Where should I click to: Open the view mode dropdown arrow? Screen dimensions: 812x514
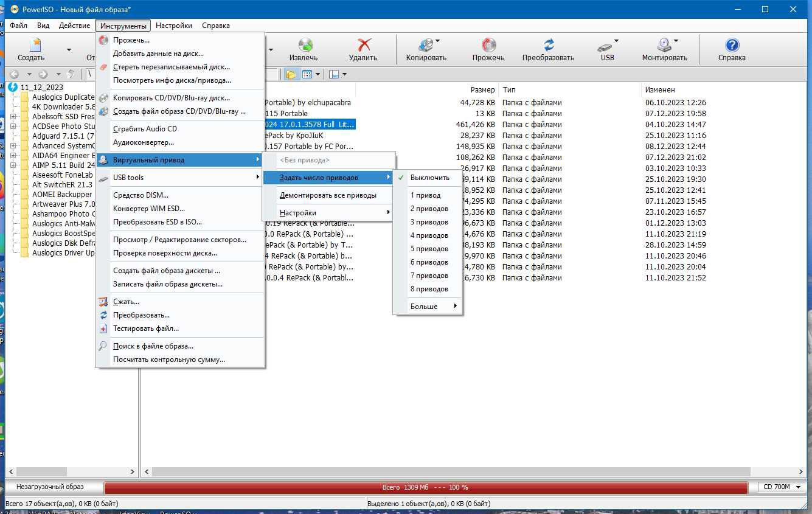(x=318, y=74)
